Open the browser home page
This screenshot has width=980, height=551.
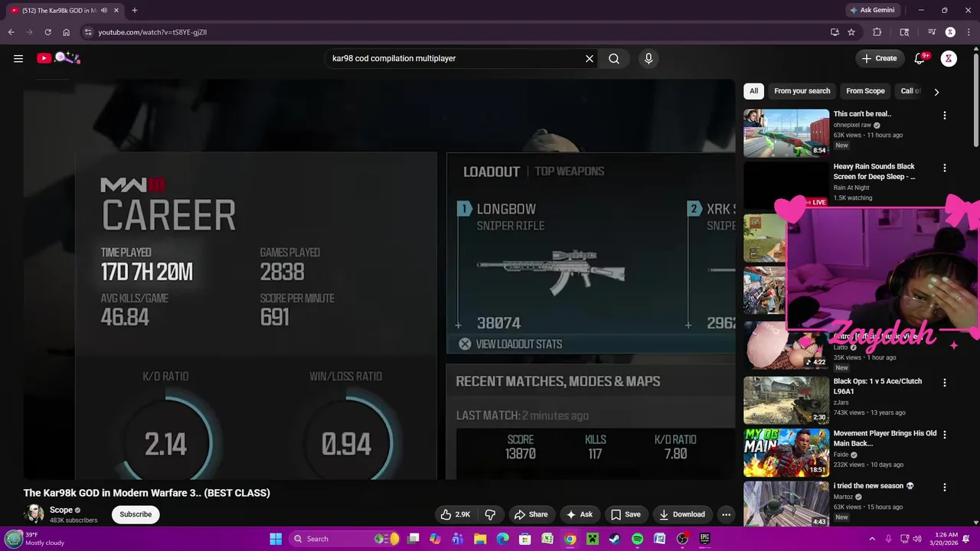coord(66,32)
